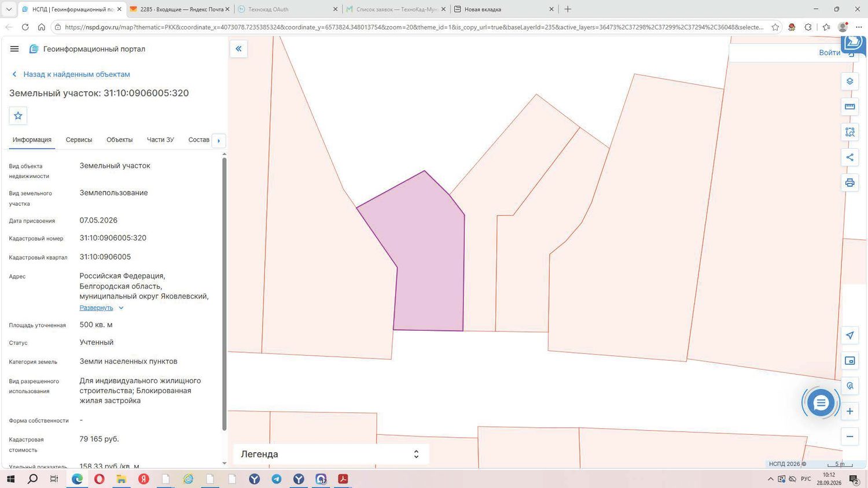Bookmark this page with address-bar star
The width and height of the screenshot is (868, 488).
[x=775, y=27]
